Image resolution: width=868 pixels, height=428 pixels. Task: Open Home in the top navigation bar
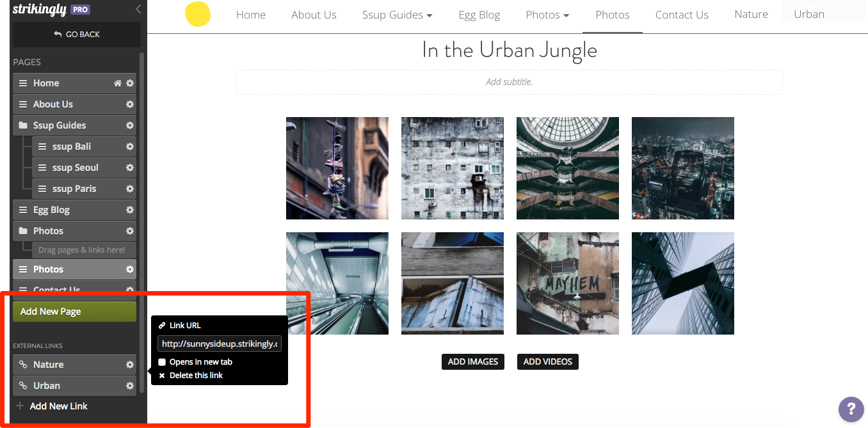[251, 15]
